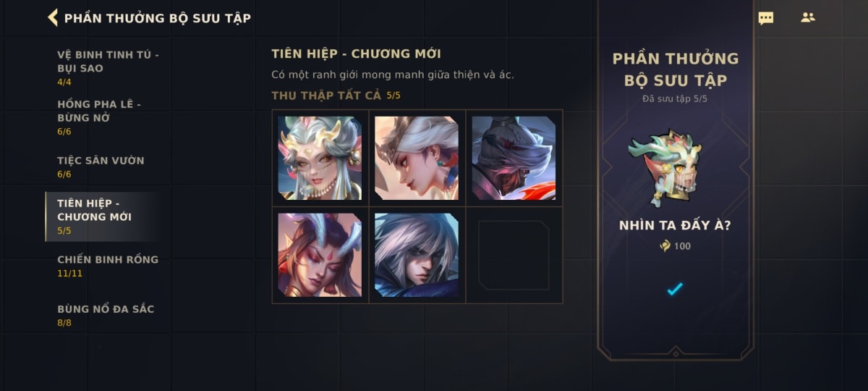Go back using the arrow beside Phần Thưởng Bộ Sưu Tập
This screenshot has height=391, width=868.
pyautogui.click(x=53, y=17)
